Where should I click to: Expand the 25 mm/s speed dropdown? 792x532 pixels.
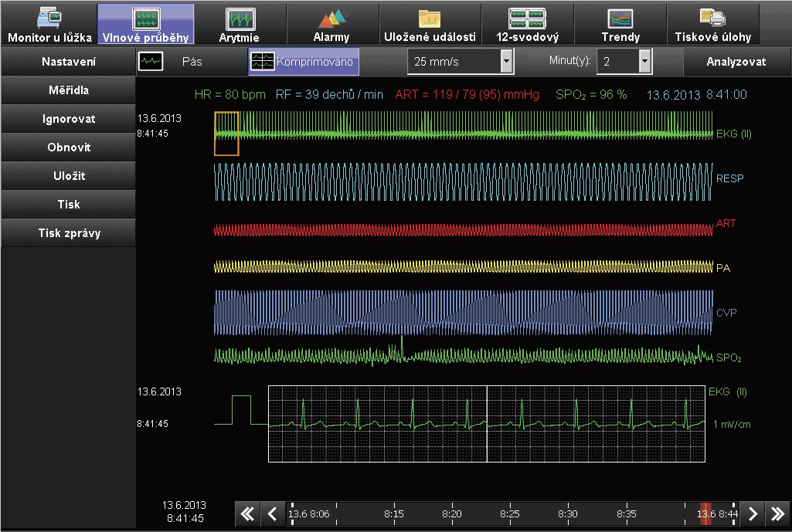[x=506, y=61]
